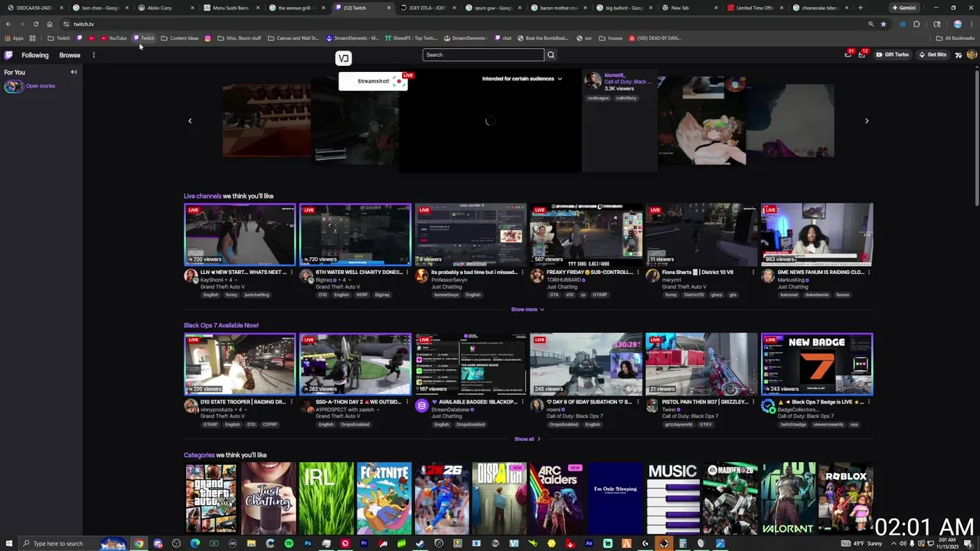
Task: Open the KayShomi stream thumbnail
Action: [x=240, y=234]
